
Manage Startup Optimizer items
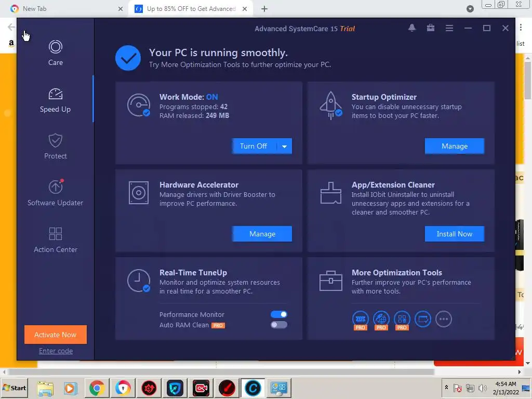[x=454, y=146]
